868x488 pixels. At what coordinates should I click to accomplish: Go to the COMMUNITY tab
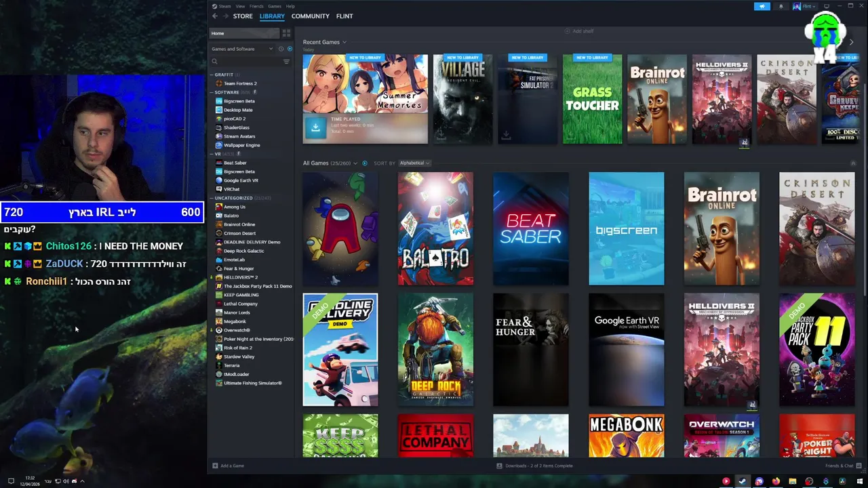tap(310, 16)
